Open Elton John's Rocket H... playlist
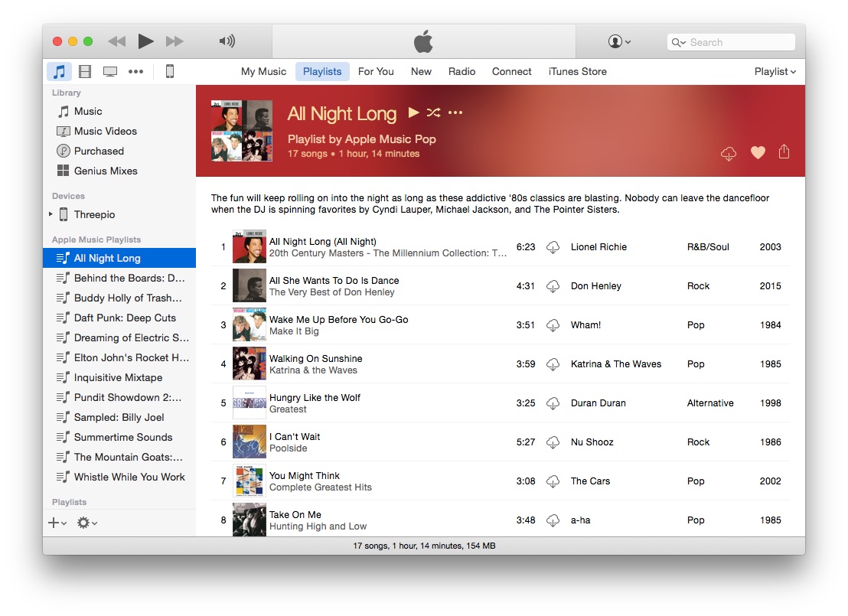 (119, 357)
